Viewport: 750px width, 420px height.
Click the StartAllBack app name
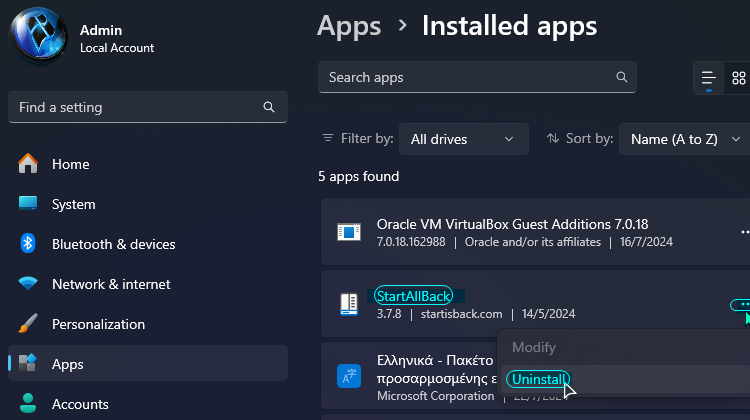pyautogui.click(x=413, y=296)
